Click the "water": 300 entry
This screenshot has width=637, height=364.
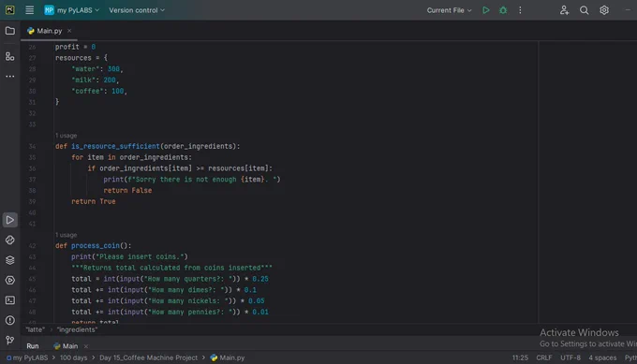97,69
